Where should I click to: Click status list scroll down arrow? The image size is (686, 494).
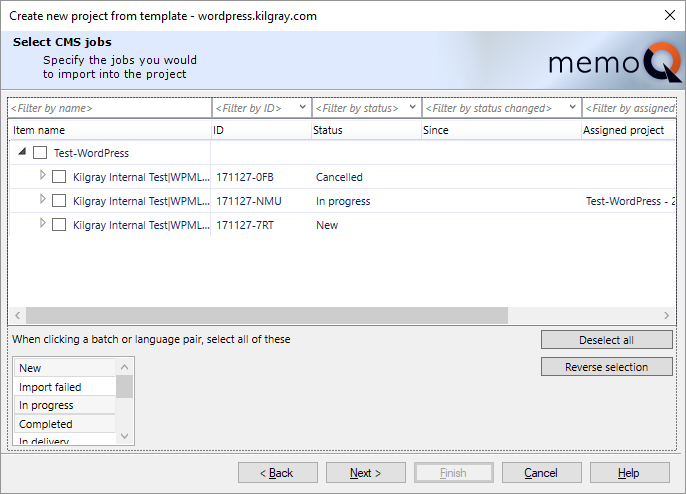pos(125,436)
